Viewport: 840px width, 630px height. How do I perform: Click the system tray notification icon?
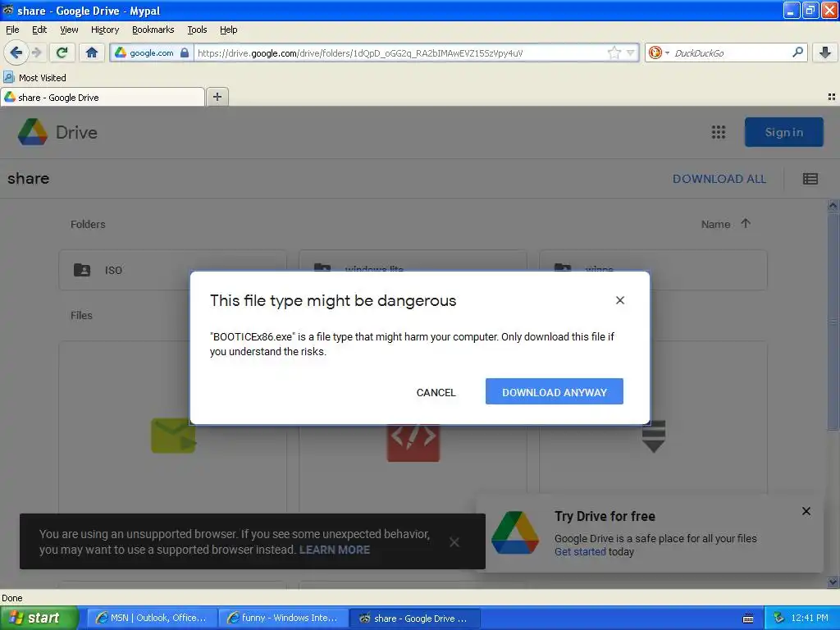[778, 619]
